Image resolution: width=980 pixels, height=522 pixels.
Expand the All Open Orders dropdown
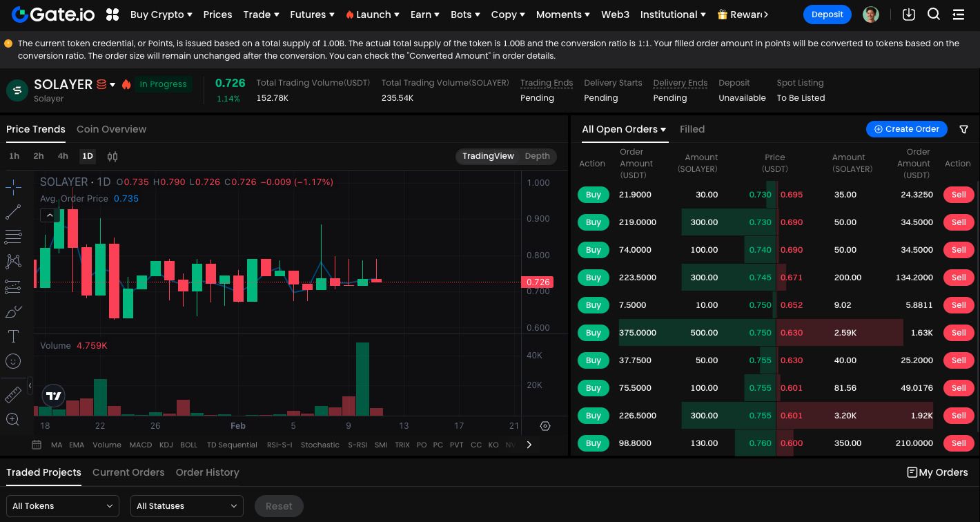pos(624,129)
